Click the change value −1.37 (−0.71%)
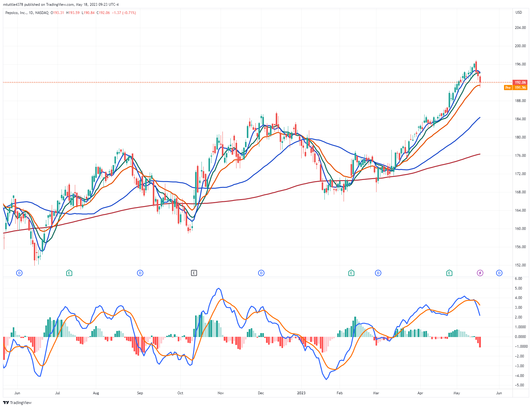The width and height of the screenshot is (532, 408). pyautogui.click(x=124, y=13)
